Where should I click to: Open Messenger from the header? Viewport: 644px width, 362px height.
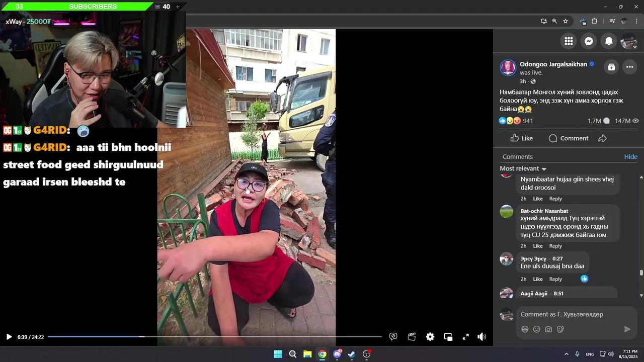coord(589,41)
